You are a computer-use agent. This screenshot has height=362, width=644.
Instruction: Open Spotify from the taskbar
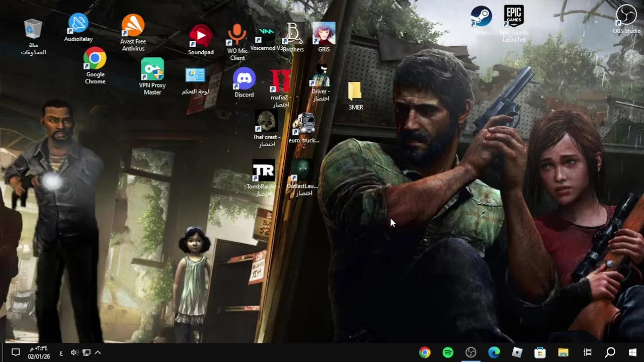(x=448, y=352)
